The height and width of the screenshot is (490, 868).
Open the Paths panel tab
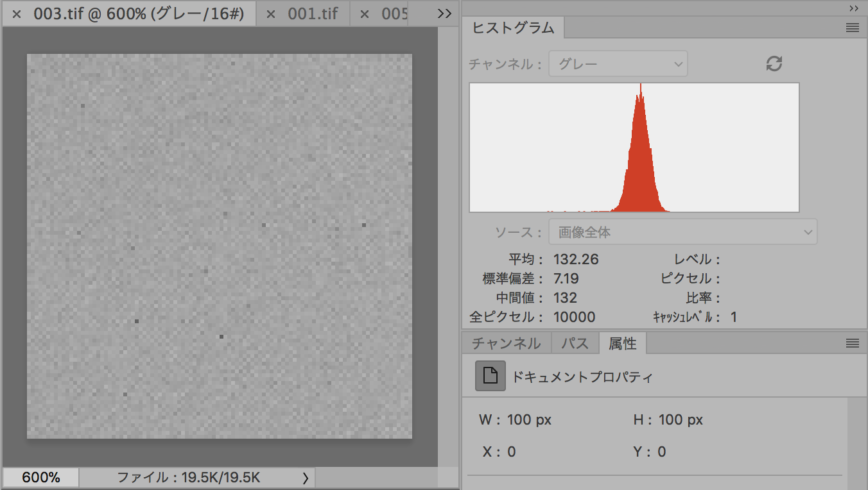coord(575,343)
